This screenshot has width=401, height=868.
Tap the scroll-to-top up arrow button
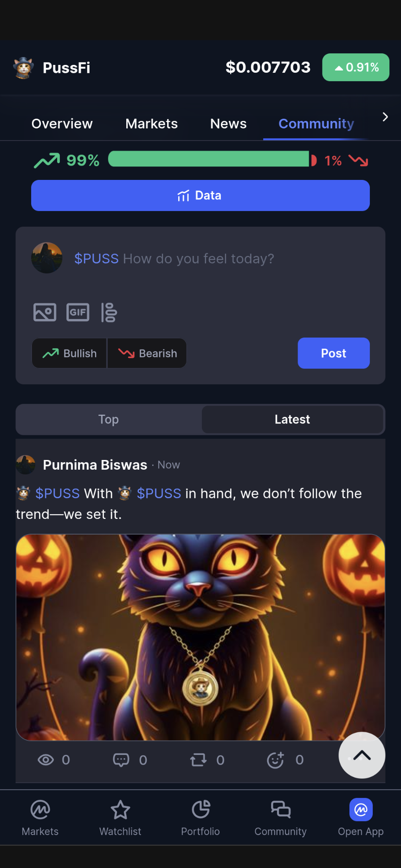click(362, 755)
